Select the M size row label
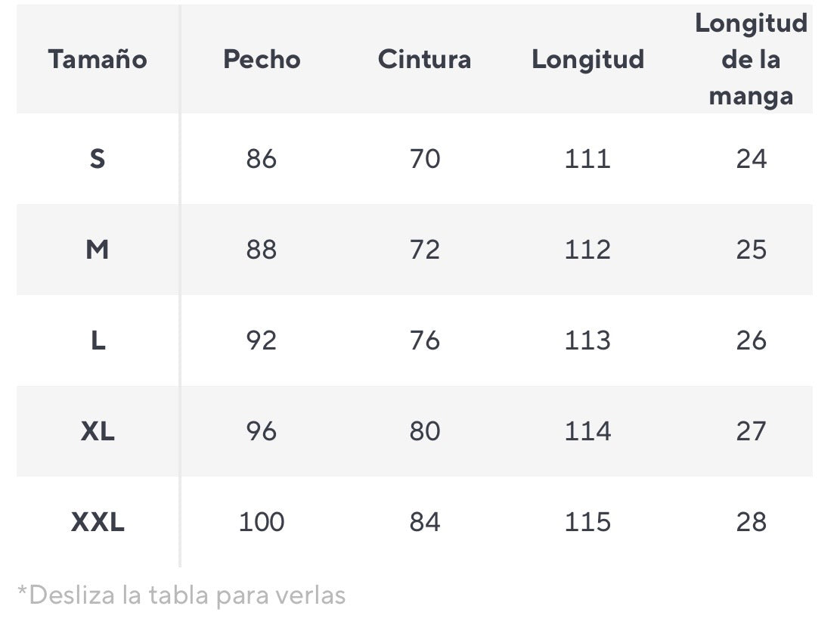Viewport: 840px width, 634px height. (x=98, y=250)
